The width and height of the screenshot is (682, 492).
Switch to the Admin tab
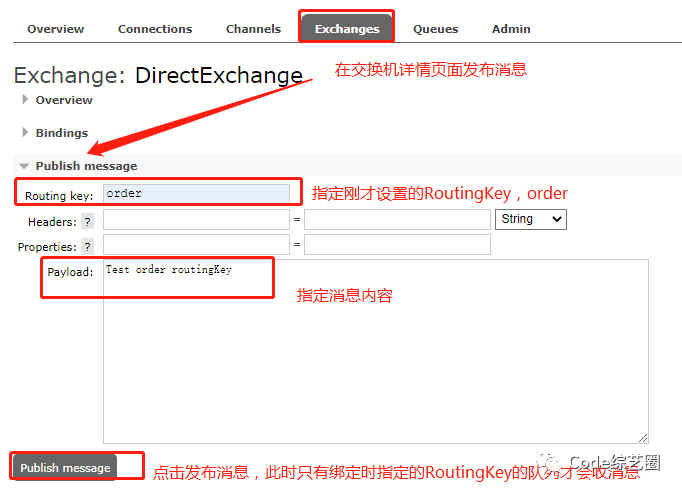pyautogui.click(x=511, y=29)
